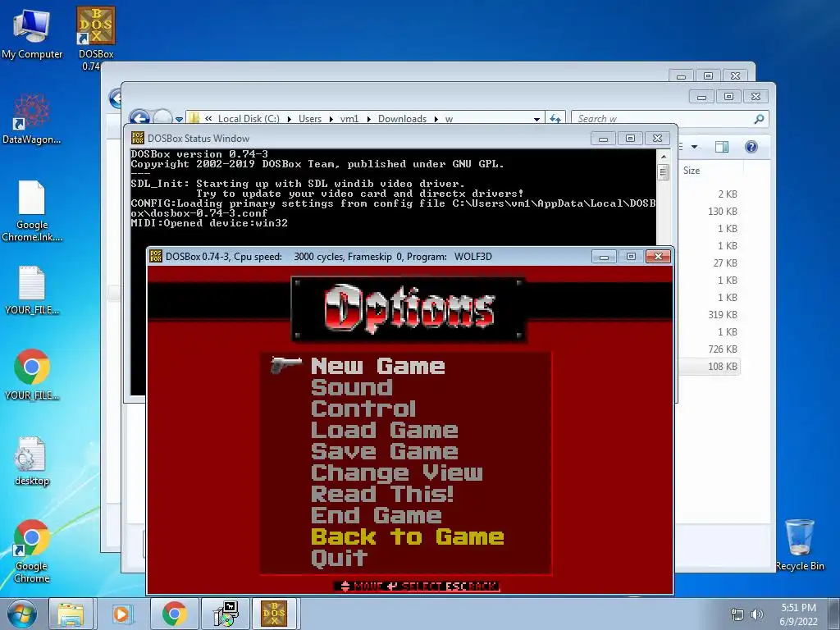Click Back to Game option
840x630 pixels.
[407, 536]
